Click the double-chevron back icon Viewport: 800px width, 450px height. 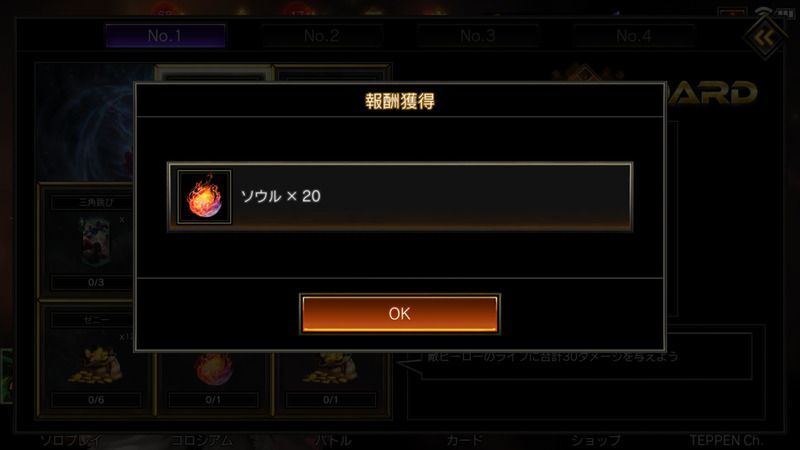pos(764,37)
